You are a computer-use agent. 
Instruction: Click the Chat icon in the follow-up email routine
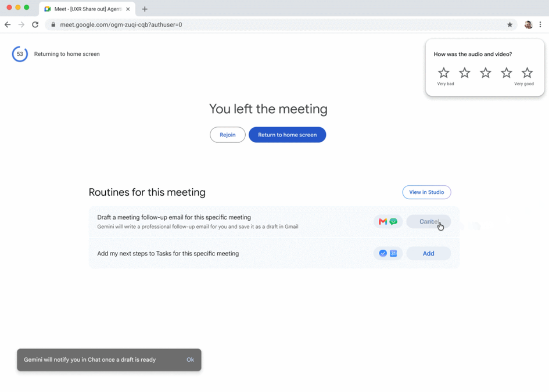click(x=393, y=221)
